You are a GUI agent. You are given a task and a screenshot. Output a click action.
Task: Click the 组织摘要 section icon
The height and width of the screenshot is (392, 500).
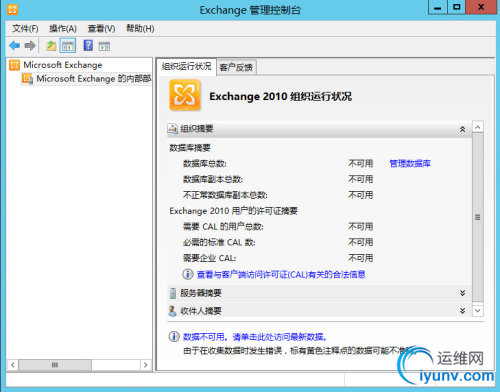(x=172, y=128)
